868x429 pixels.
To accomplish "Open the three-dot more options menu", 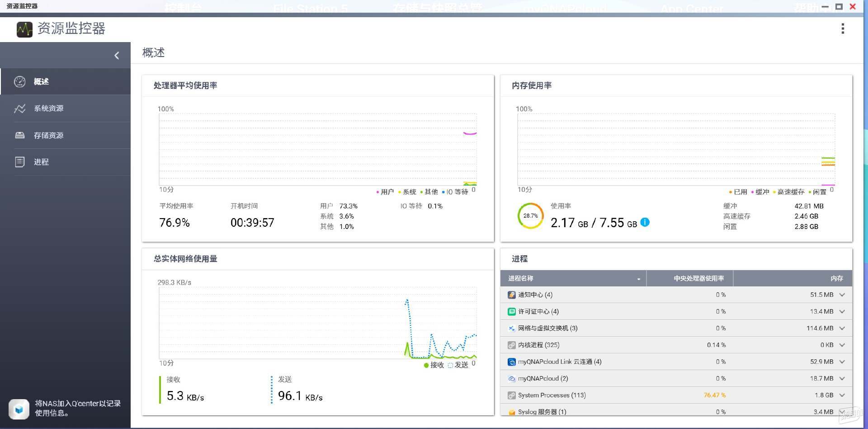I will [843, 29].
